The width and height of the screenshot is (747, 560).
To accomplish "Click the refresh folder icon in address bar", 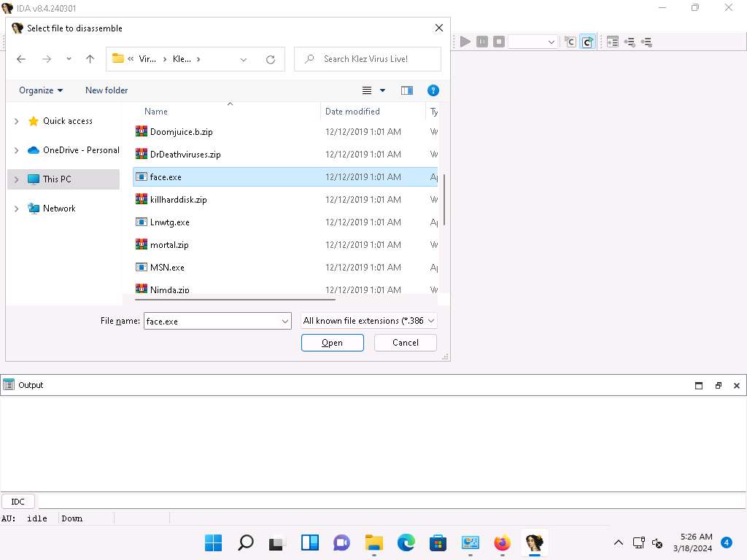I will [271, 59].
